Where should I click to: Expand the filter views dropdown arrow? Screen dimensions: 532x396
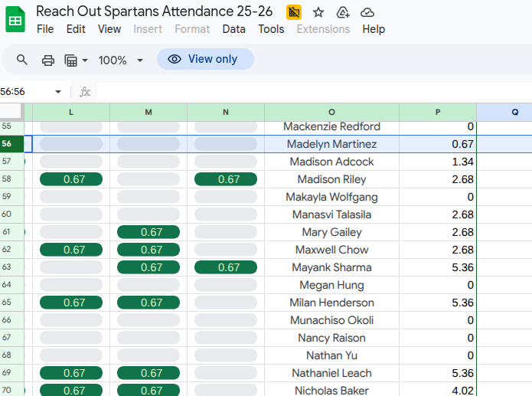coord(85,60)
